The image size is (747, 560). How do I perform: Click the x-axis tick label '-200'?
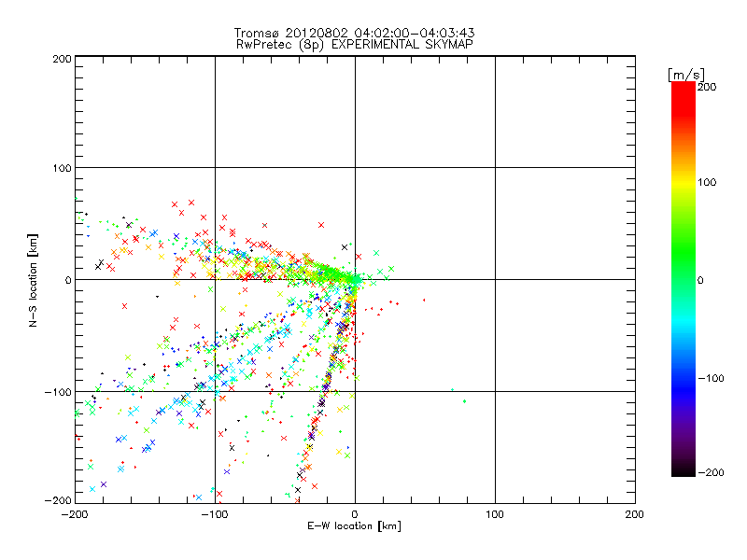click(x=75, y=515)
